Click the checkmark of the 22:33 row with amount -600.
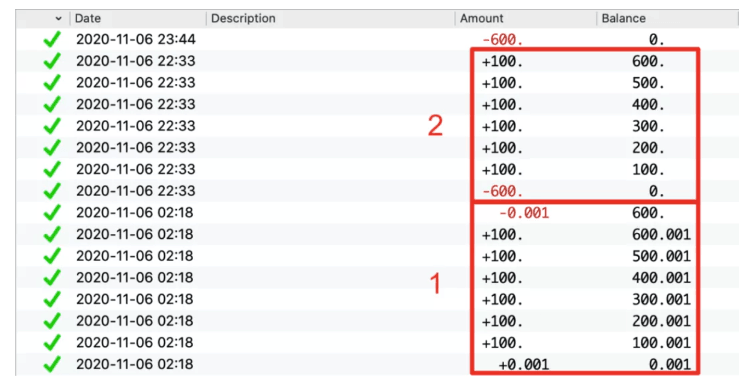This screenshot has width=750, height=391. pos(52,190)
